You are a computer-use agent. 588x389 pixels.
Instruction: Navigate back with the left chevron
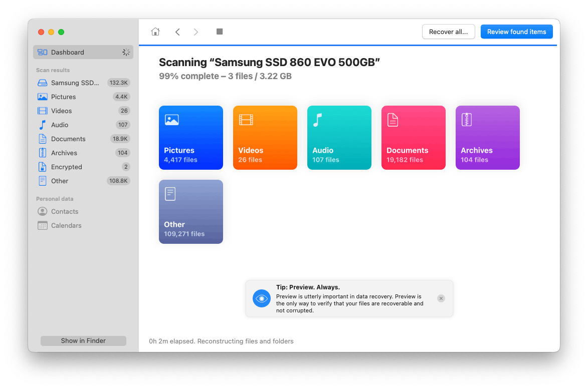click(178, 32)
